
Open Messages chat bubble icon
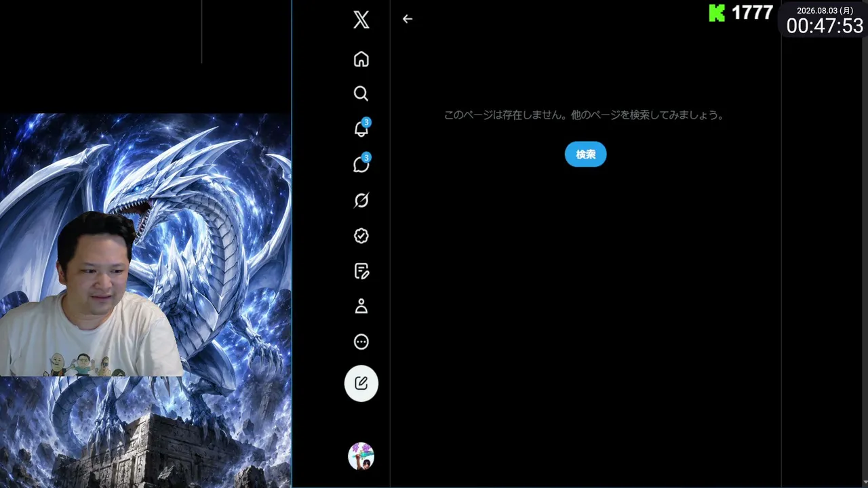tap(361, 164)
